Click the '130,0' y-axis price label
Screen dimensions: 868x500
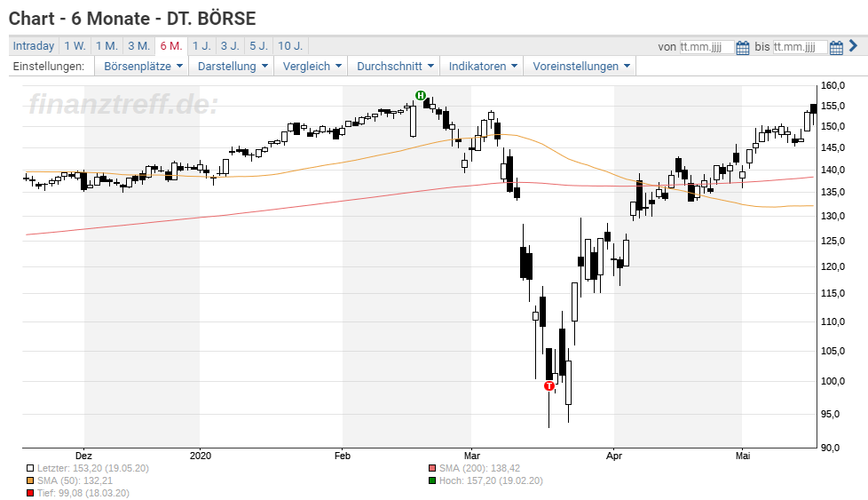click(x=832, y=216)
